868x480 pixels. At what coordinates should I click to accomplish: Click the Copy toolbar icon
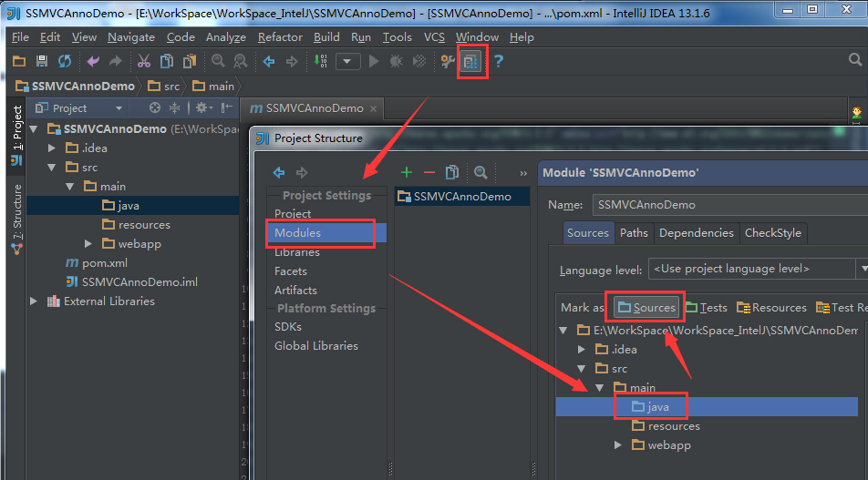pos(167,61)
